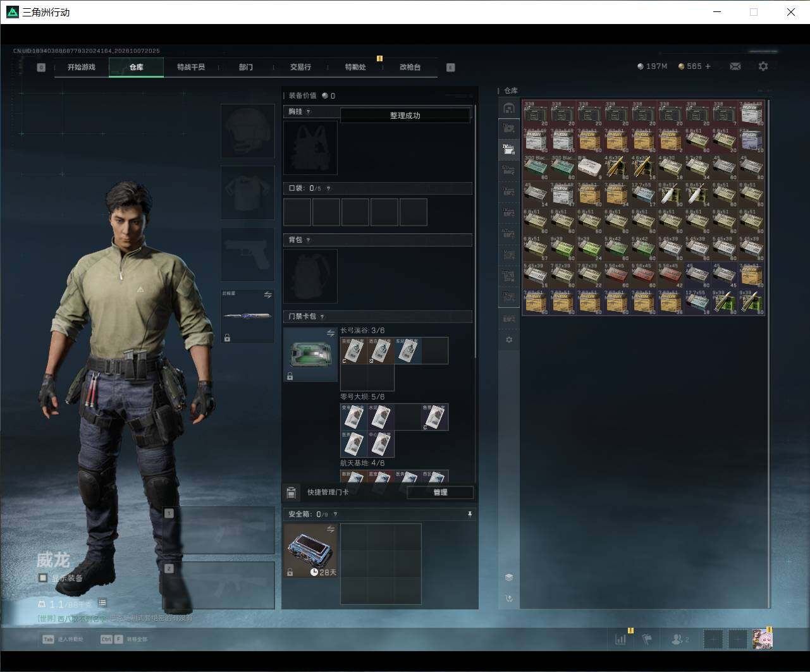Open the 改枪台 tab
This screenshot has height=672, width=810.
tap(410, 67)
